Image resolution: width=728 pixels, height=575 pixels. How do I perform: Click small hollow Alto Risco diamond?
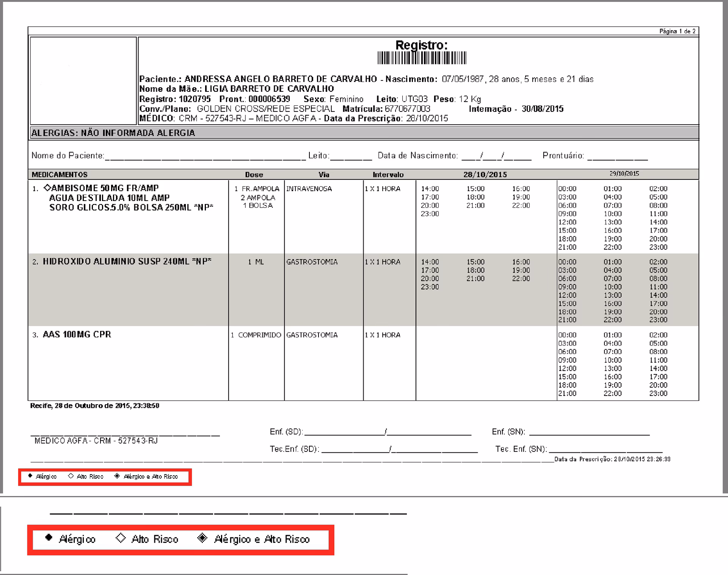click(x=71, y=476)
